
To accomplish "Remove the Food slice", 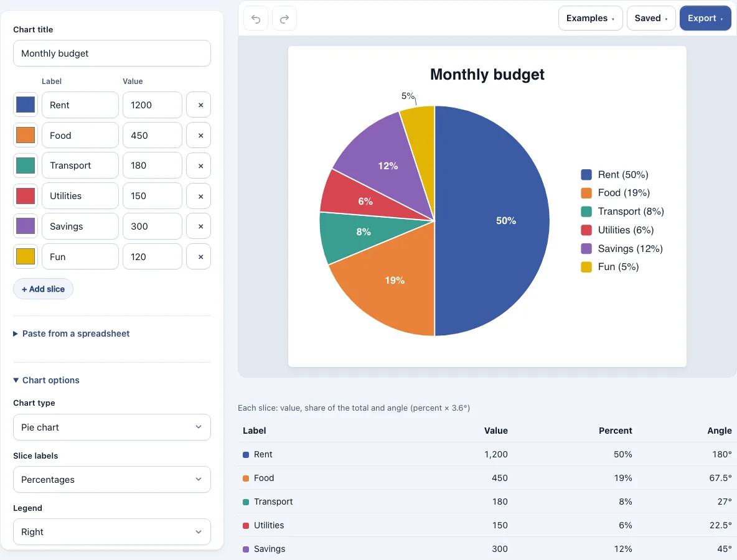I will pyautogui.click(x=199, y=135).
